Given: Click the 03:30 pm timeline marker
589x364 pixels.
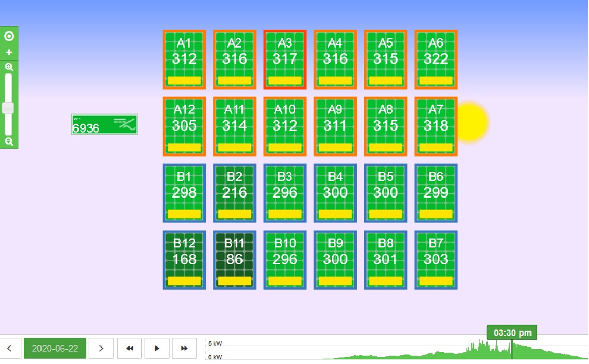Looking at the screenshot, I should pyautogui.click(x=512, y=332).
